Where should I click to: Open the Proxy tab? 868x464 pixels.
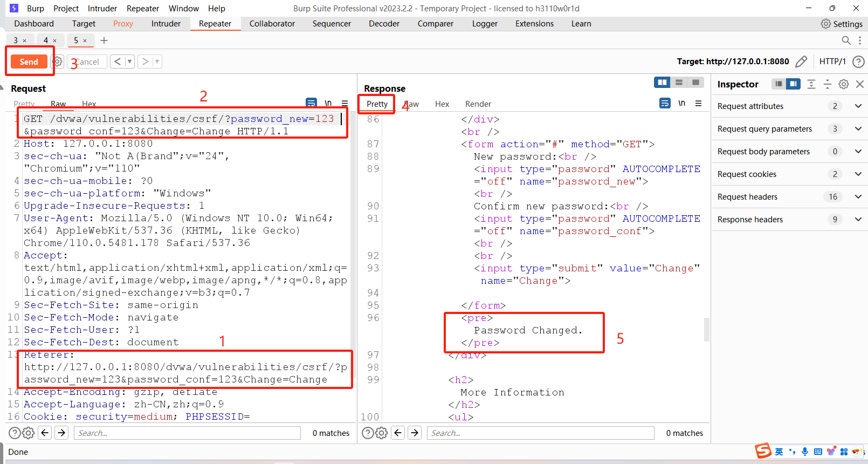[123, 24]
